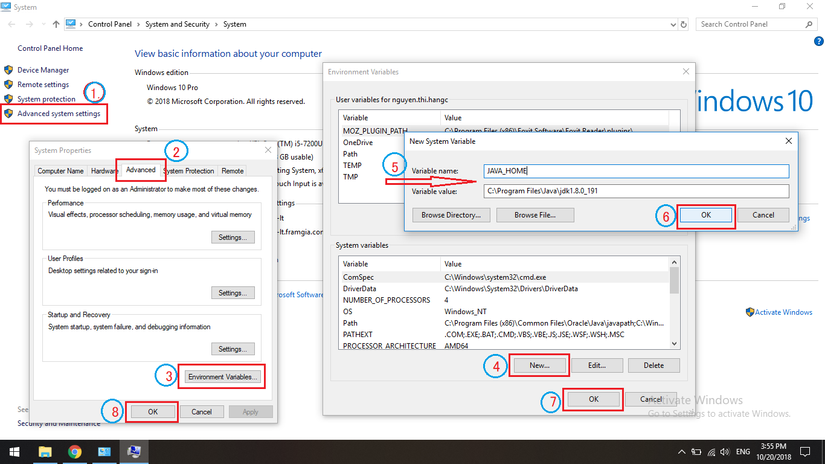Select the Advanced tab
This screenshot has height=464, width=825.
click(140, 169)
